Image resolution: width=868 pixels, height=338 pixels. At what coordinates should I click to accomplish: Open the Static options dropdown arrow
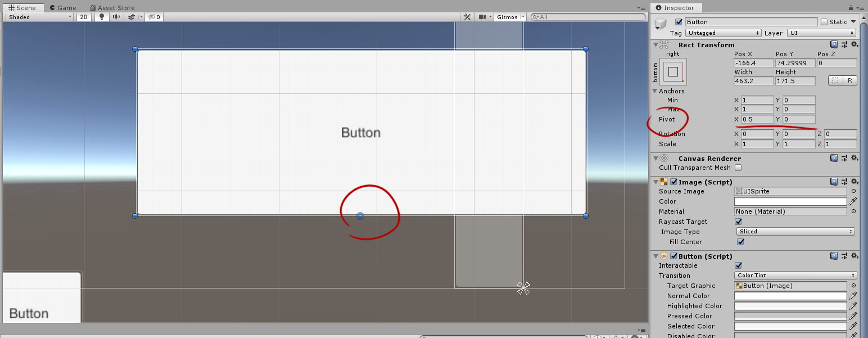tap(853, 22)
